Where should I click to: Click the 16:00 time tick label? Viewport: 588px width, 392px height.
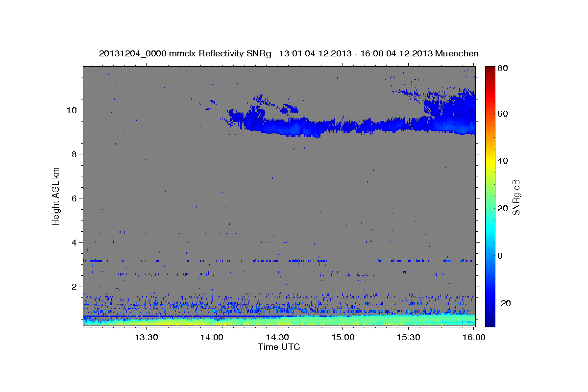pos(474,338)
